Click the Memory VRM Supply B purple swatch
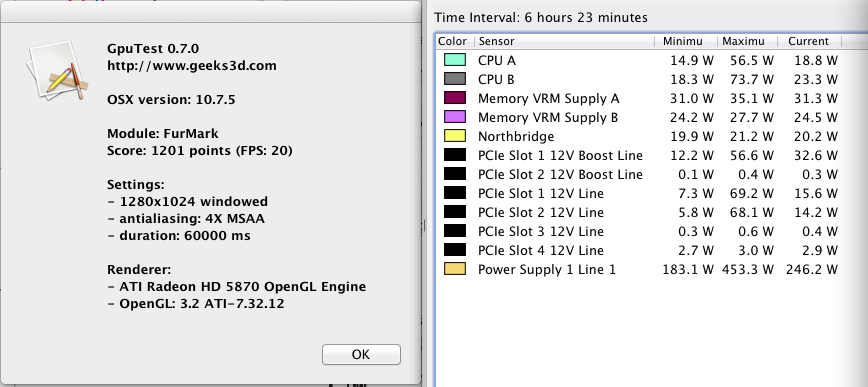Screen dimensions: 868x387 coord(454,117)
